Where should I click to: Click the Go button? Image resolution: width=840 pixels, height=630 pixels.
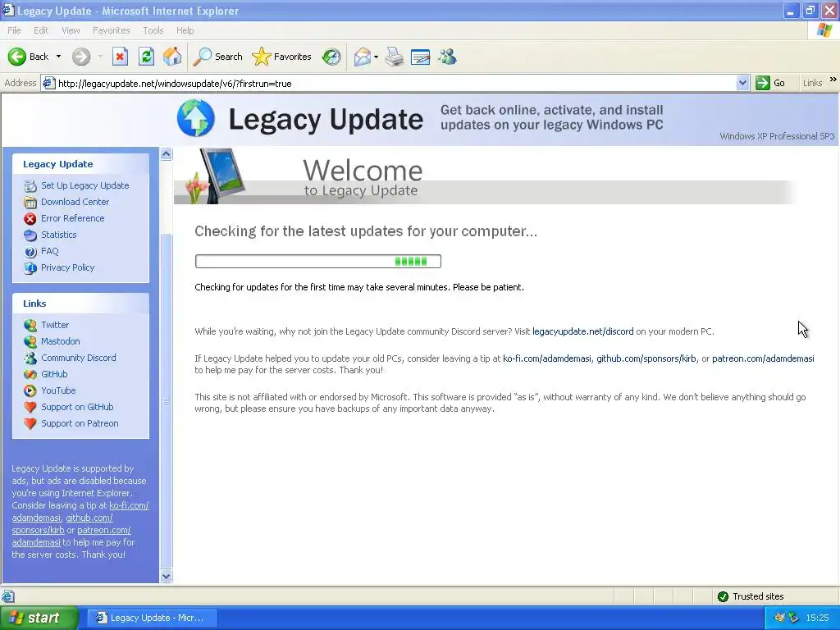770,83
